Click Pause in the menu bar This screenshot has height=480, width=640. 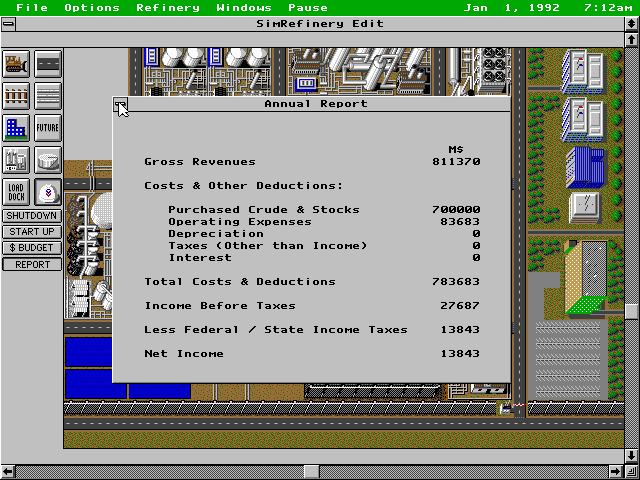[308, 8]
